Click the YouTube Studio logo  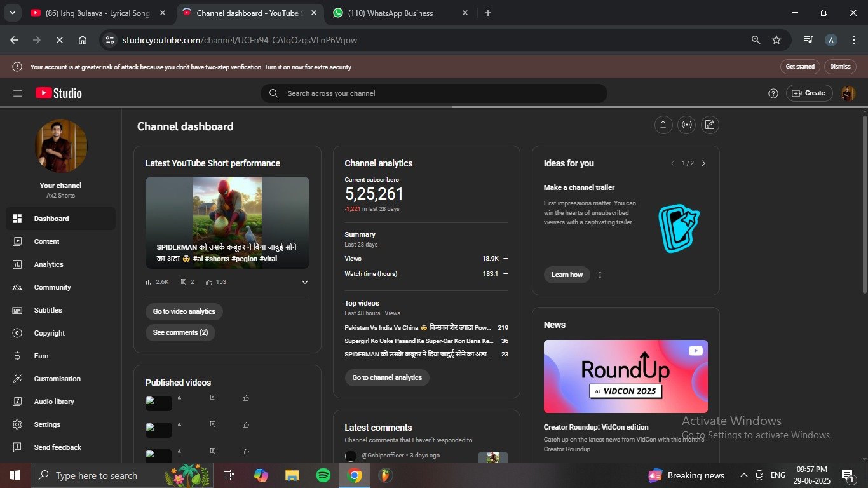pyautogui.click(x=58, y=93)
